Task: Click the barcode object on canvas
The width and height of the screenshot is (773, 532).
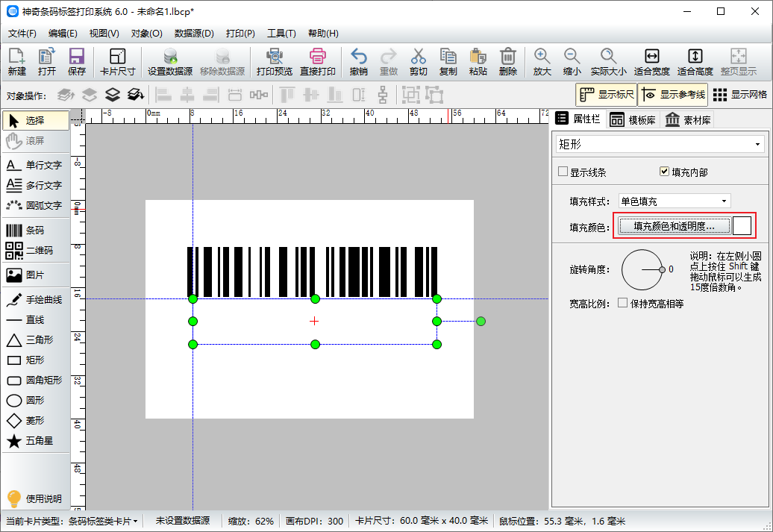Action: (312, 272)
